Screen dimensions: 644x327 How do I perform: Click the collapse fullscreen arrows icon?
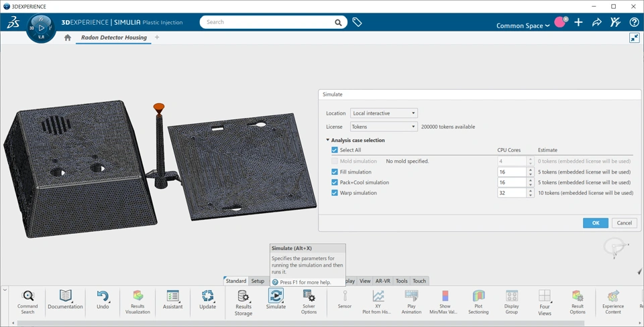pyautogui.click(x=635, y=38)
